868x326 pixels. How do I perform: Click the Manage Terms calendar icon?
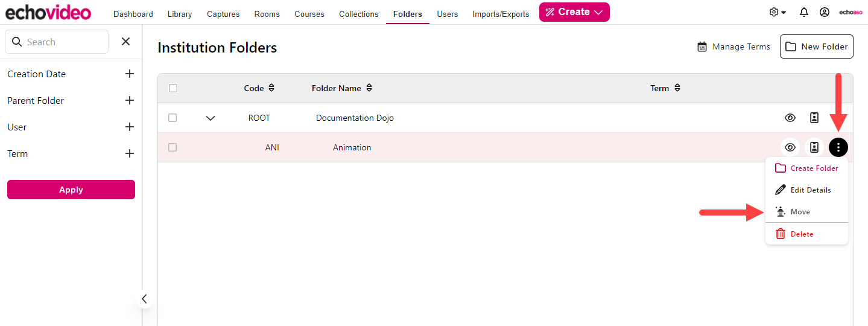tap(702, 47)
